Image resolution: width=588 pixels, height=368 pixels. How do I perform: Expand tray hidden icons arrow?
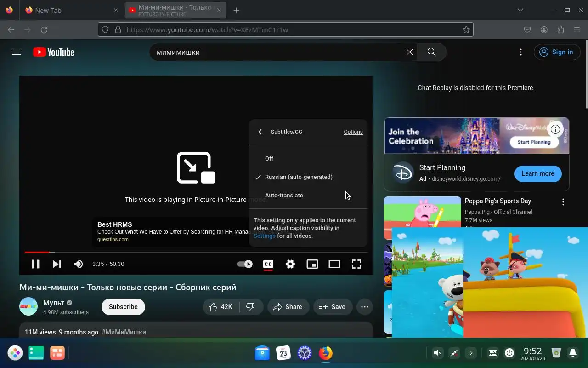click(x=471, y=353)
